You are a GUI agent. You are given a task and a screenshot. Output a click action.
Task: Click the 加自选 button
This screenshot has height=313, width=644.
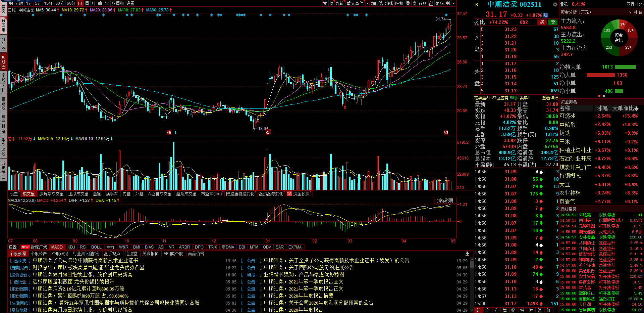pos(377,3)
